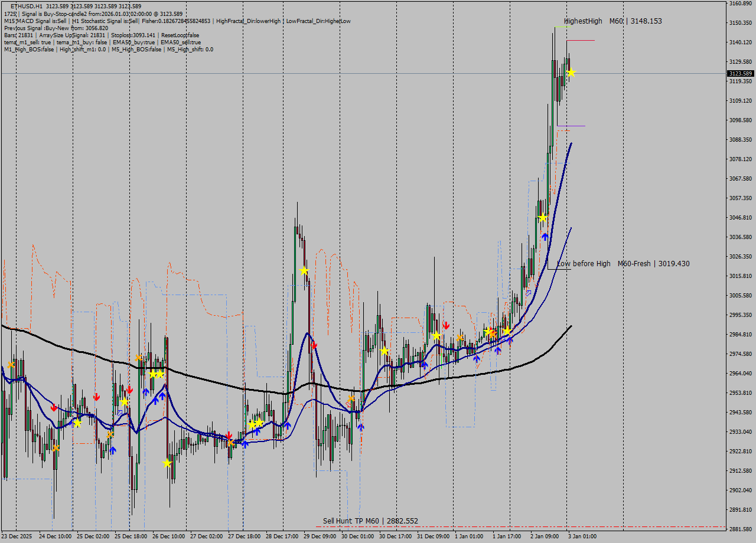Select the red down arrow near 25 Dec 02:00
Viewport: 756px width, 543px height.
pos(96,397)
